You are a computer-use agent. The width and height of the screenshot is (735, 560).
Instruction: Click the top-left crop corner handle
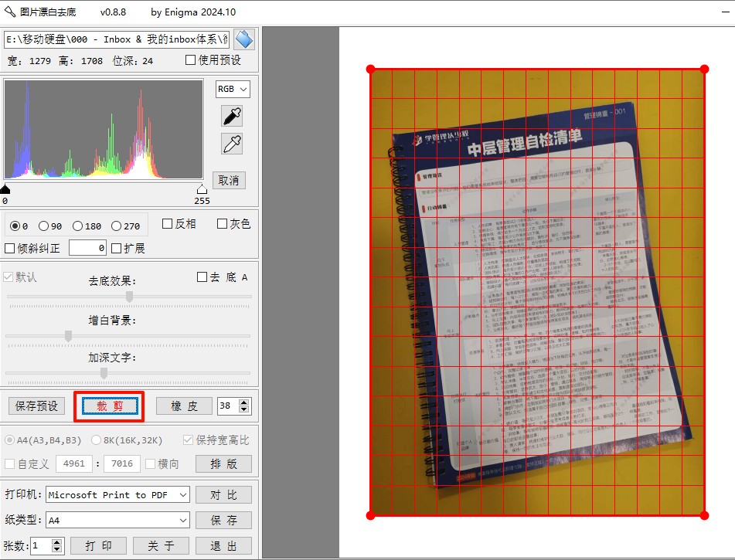click(x=370, y=70)
